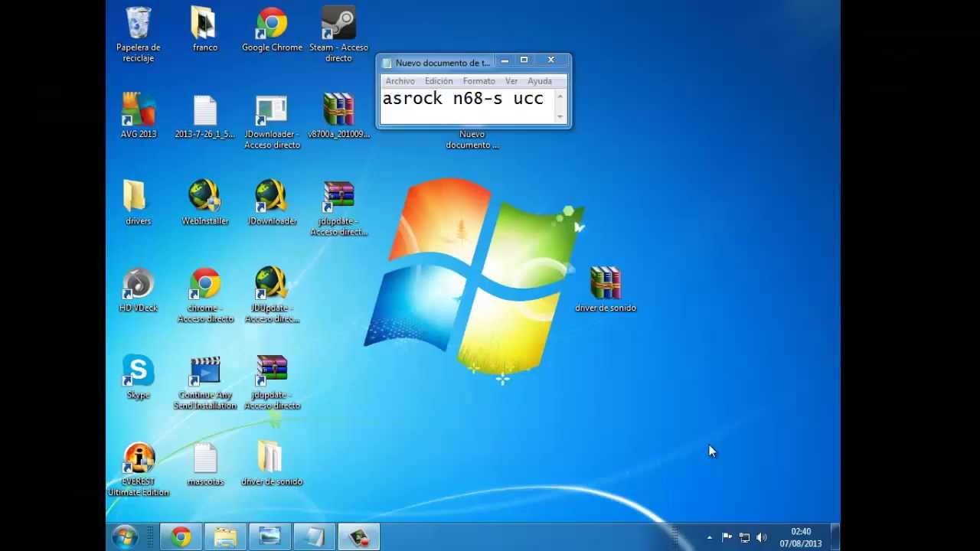Click the Notepad title bar text
This screenshot has height=551, width=980.
443,63
